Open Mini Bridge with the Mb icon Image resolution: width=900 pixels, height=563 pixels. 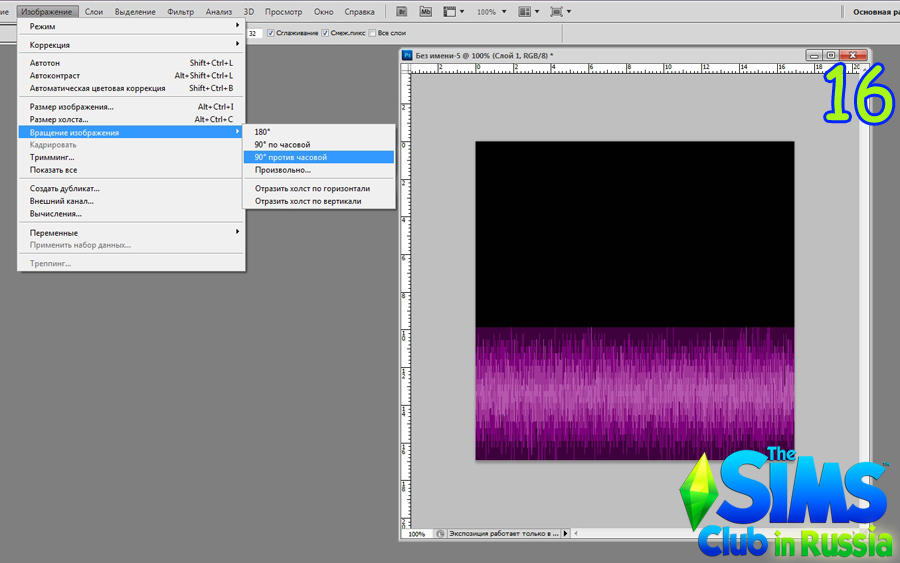click(425, 12)
